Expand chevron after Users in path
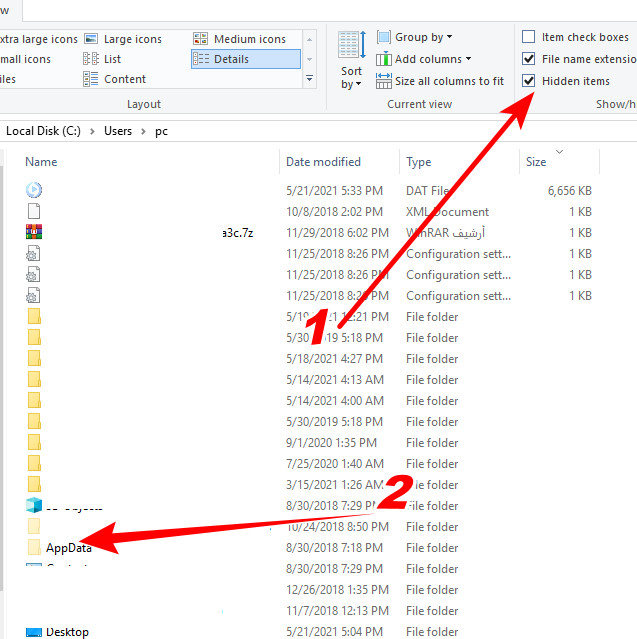The width and height of the screenshot is (637, 639). pos(143,131)
